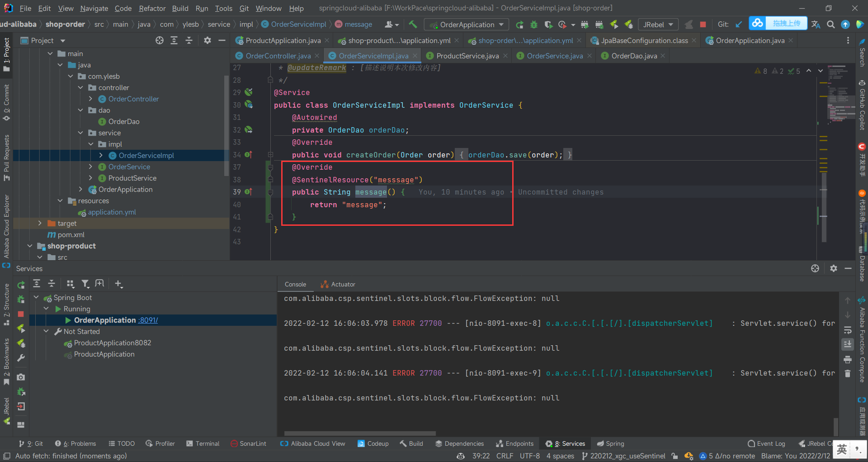868x462 pixels.
Task: Toggle the GitHub Copilot side panel button
Action: click(862, 105)
